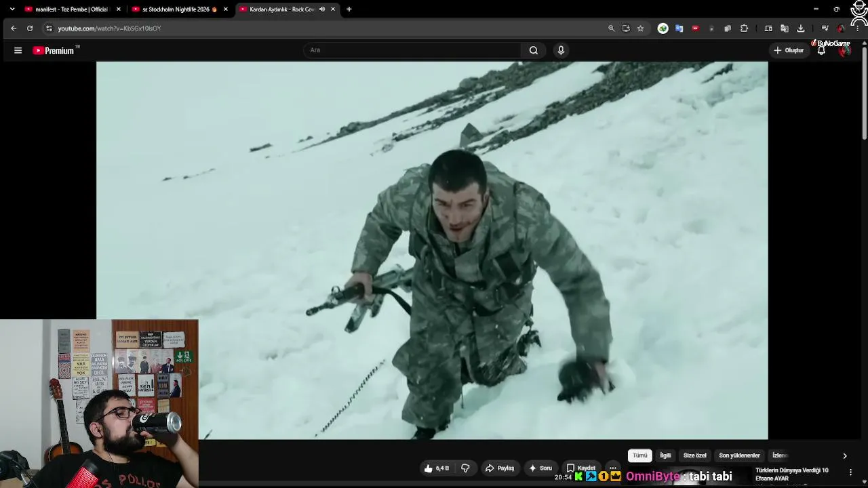Open options for the Efsane AYAR suggestion
The image size is (868, 488).
850,472
